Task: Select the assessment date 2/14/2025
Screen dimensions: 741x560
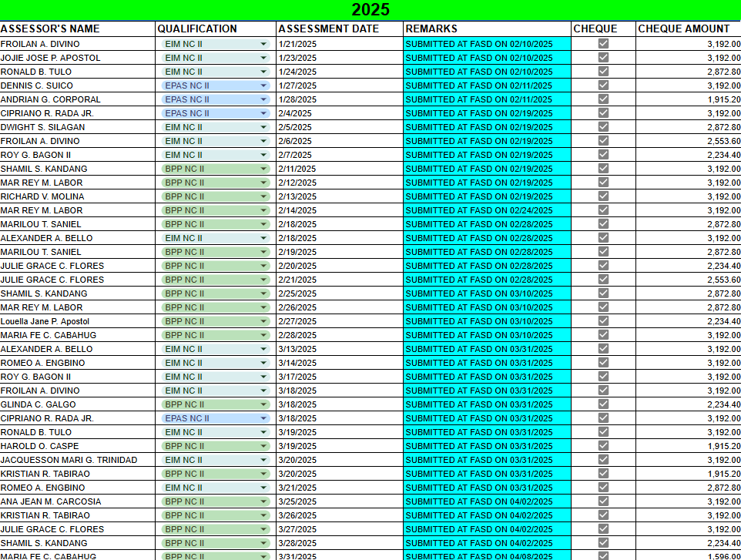Action: coord(340,210)
